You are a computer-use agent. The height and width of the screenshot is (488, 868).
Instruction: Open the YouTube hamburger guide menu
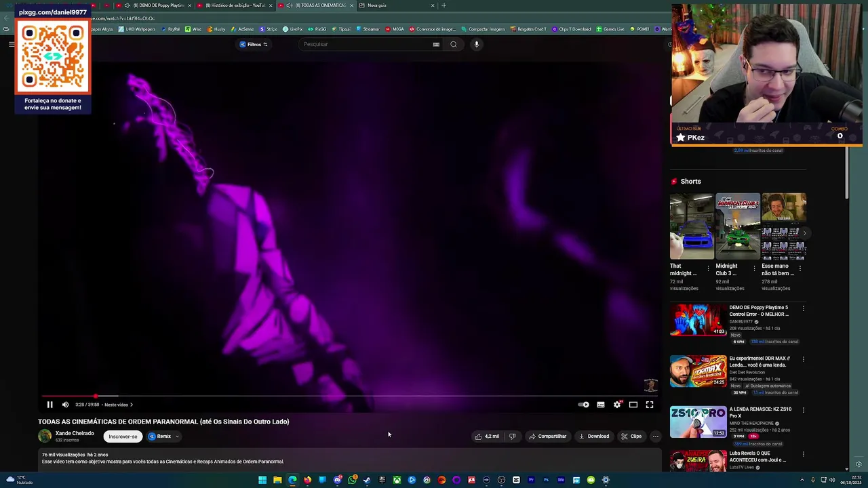click(x=12, y=45)
